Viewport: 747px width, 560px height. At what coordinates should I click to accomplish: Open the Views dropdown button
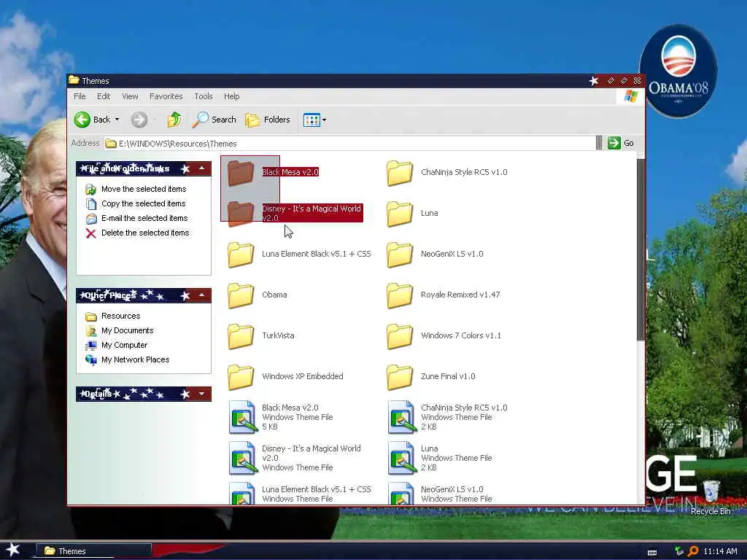pyautogui.click(x=315, y=120)
